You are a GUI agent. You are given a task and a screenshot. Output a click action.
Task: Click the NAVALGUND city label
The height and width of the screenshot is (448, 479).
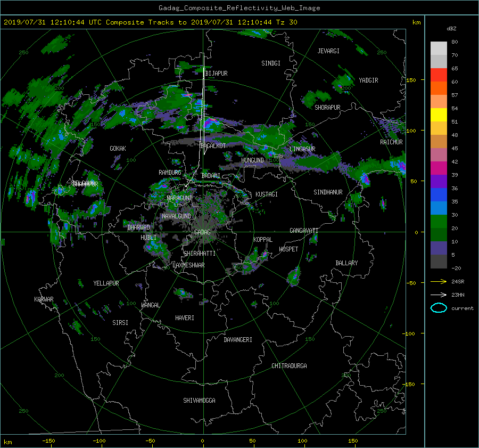pyautogui.click(x=176, y=216)
